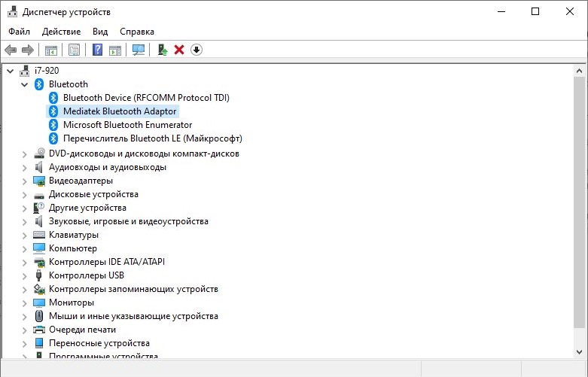The image size is (588, 377).
Task: Collapse the i7-920 root node
Action: [x=10, y=71]
